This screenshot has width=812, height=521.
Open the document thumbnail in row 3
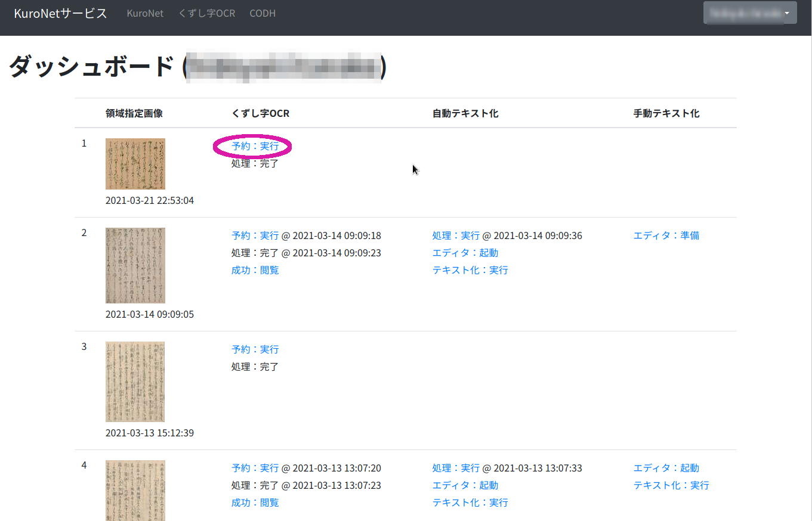[135, 382]
